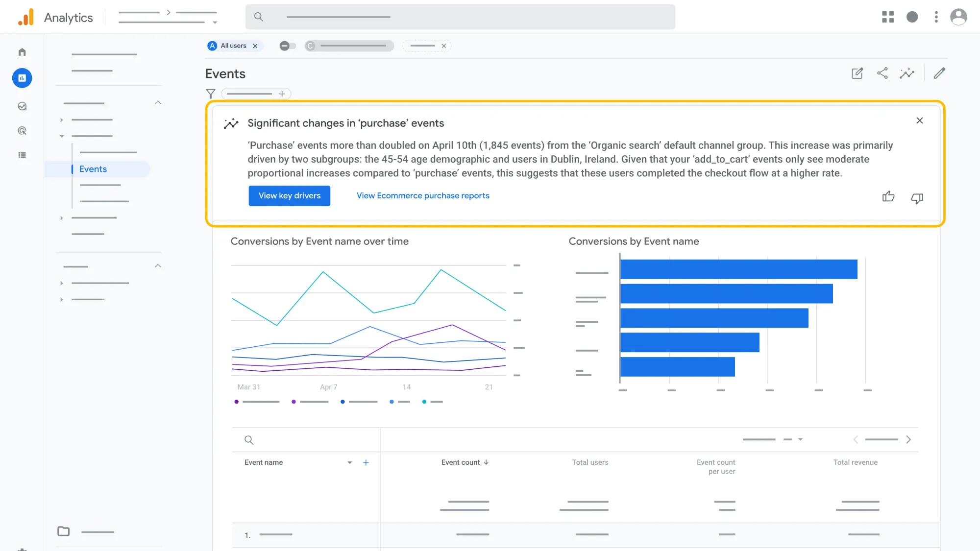
Task: Share the Events report using the share icon
Action: (882, 73)
